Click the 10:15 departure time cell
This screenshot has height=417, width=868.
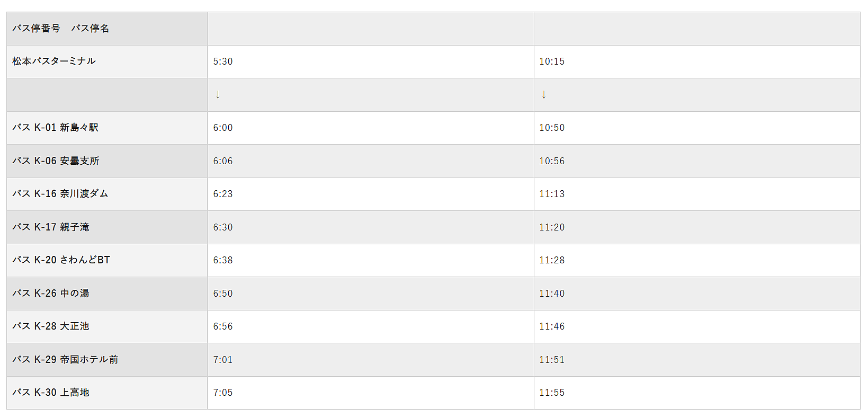point(697,61)
